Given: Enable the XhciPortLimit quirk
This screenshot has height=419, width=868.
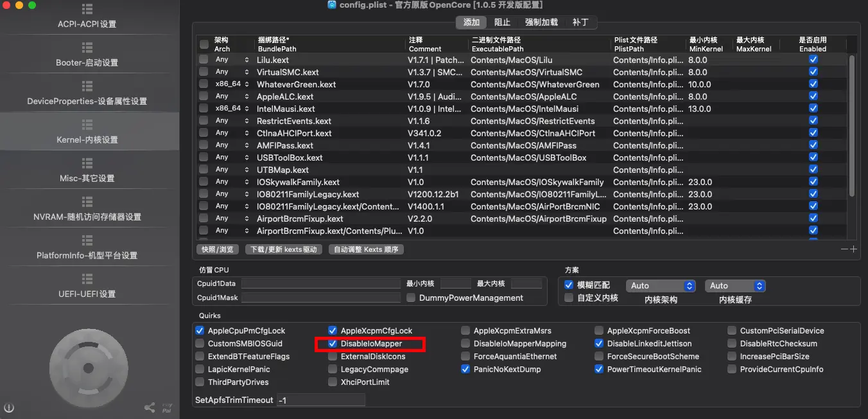Looking at the screenshot, I should (333, 382).
